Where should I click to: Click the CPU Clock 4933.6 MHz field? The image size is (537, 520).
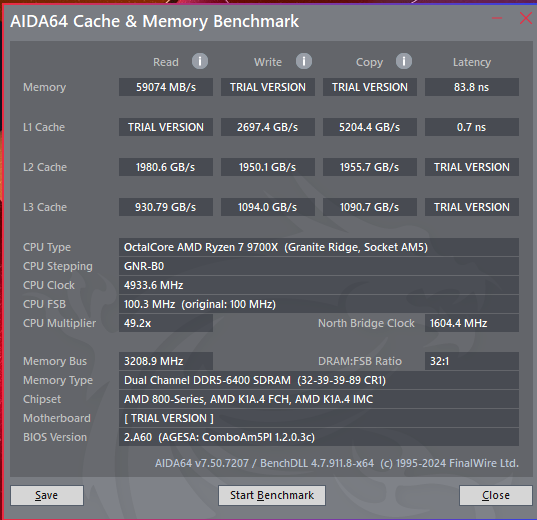click(x=319, y=285)
